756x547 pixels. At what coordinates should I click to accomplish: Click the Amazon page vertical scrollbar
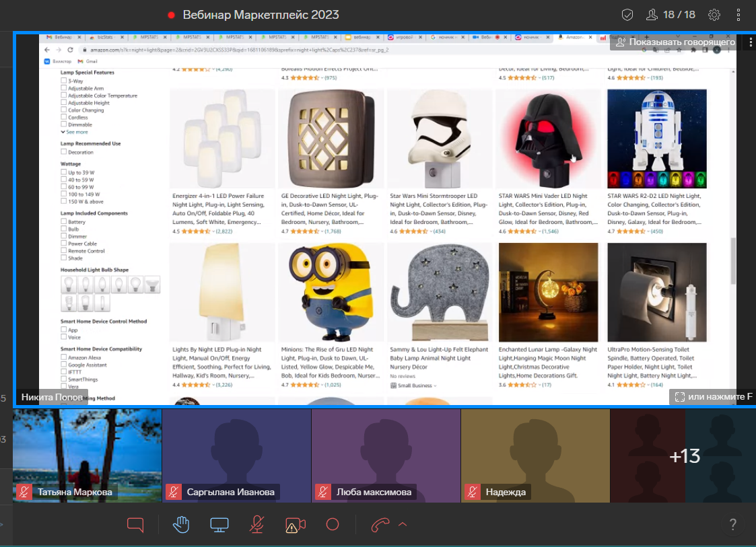point(733,260)
